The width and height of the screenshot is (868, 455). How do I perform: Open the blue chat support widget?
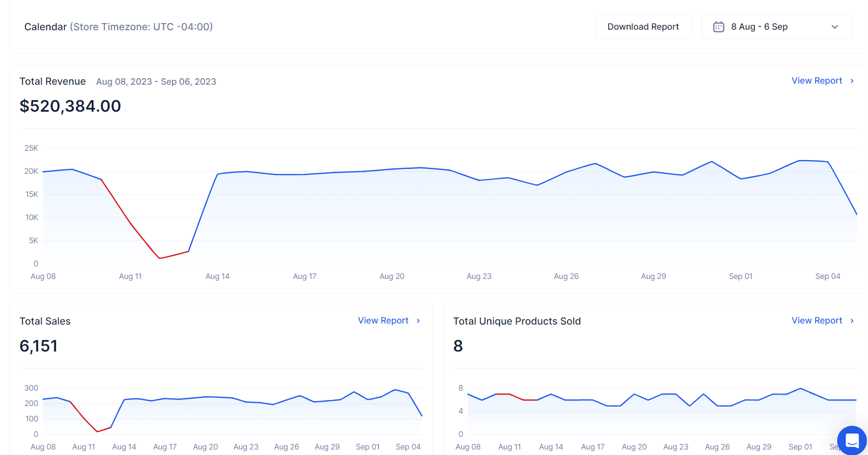tap(852, 440)
